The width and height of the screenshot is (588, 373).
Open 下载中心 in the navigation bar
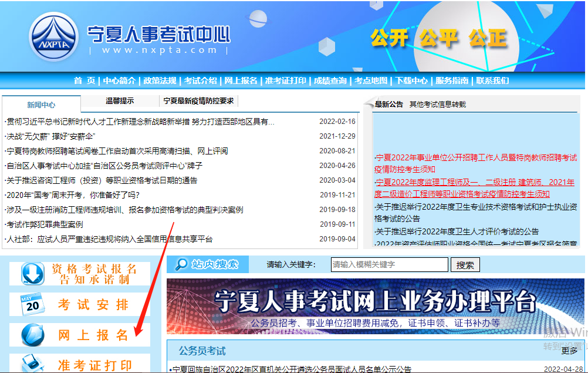pos(411,80)
